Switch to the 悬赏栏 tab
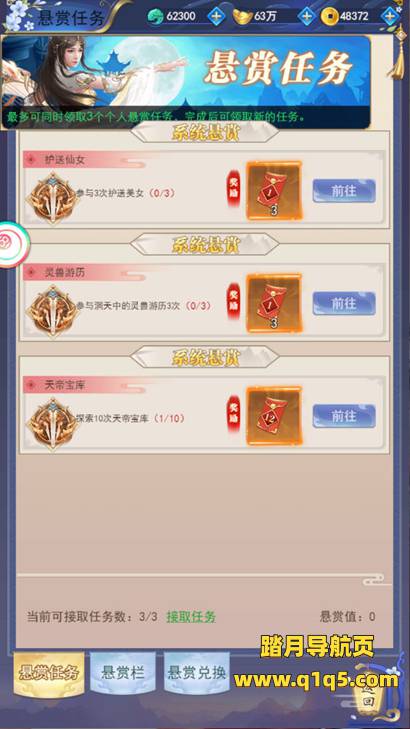This screenshot has height=729, width=410. click(123, 673)
